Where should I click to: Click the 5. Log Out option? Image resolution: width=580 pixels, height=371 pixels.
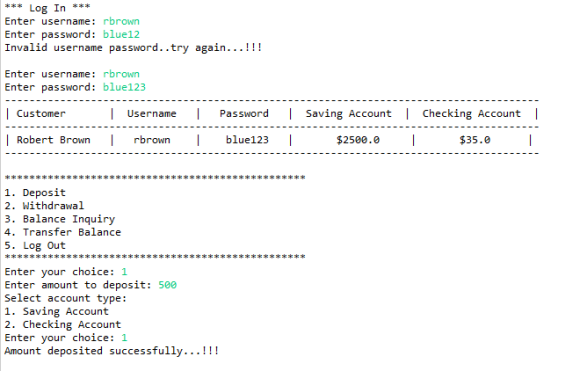tap(35, 246)
